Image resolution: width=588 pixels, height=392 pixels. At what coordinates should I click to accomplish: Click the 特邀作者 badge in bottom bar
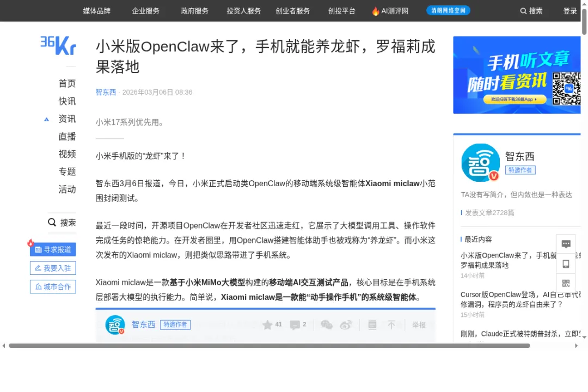click(x=175, y=324)
